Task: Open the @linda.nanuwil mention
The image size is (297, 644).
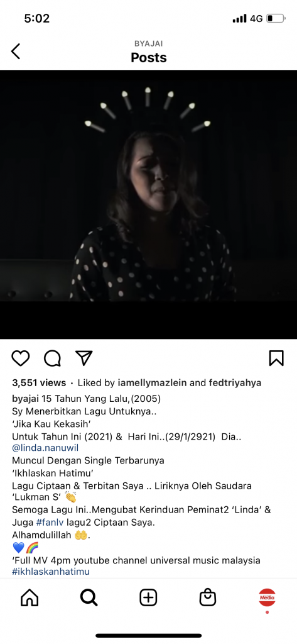Action: click(x=45, y=448)
